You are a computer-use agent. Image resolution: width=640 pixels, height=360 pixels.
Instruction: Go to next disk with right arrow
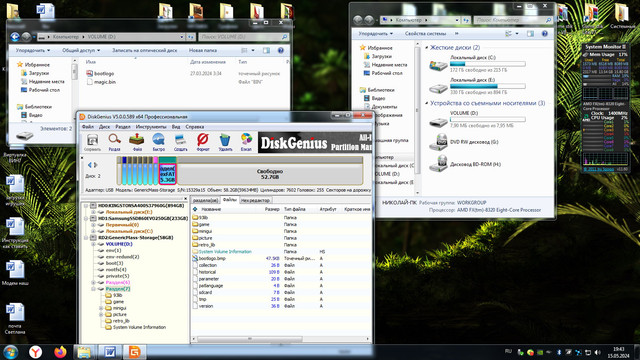(x=96, y=165)
